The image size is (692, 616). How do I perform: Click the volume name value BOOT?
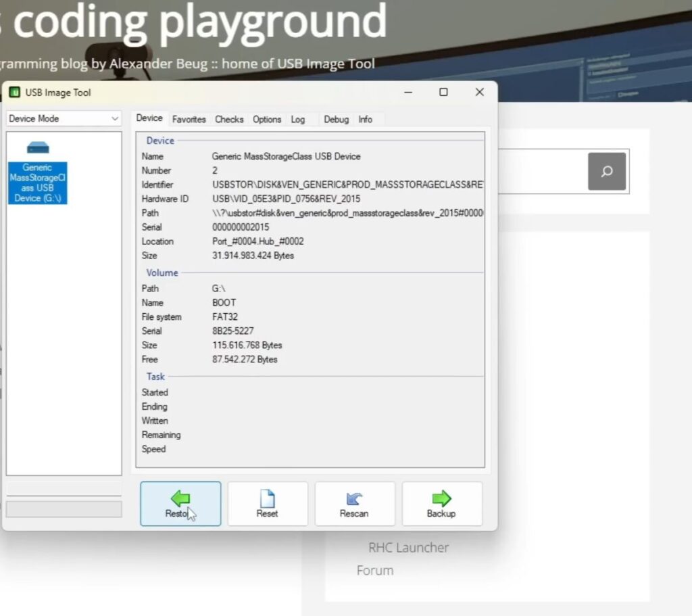[x=224, y=302]
